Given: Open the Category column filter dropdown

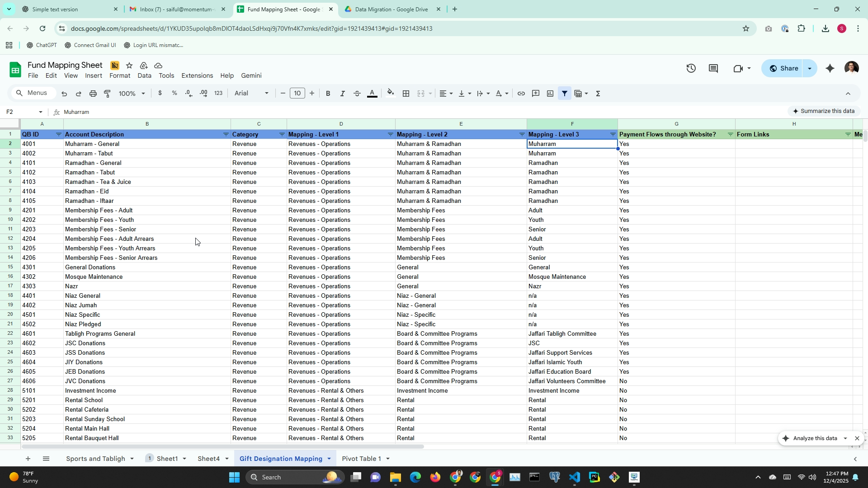Looking at the screenshot, I should coord(282,135).
